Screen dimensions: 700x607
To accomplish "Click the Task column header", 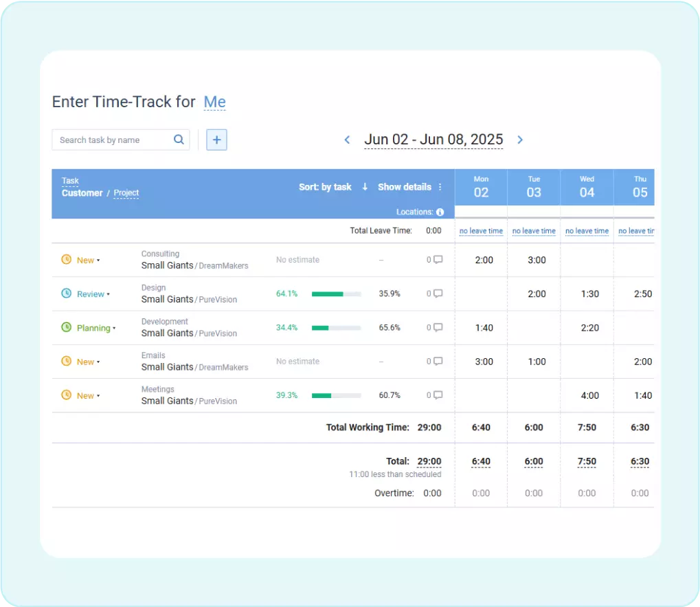I will (70, 180).
